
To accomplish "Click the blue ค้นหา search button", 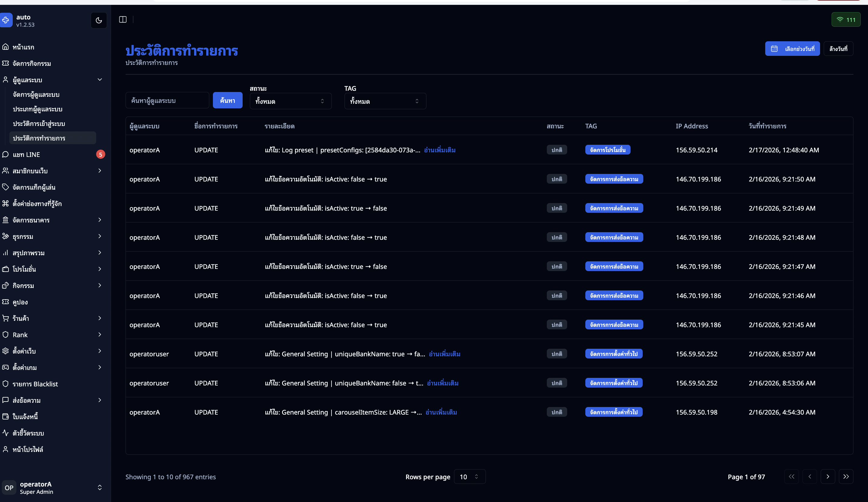I will pyautogui.click(x=227, y=100).
